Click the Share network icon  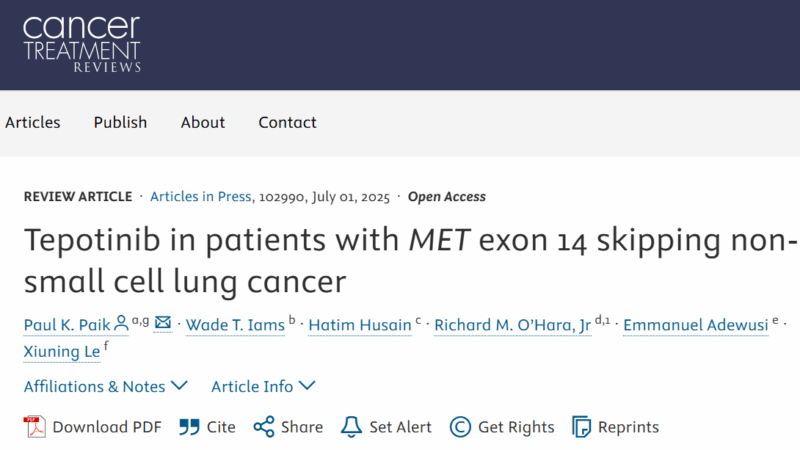tap(264, 427)
